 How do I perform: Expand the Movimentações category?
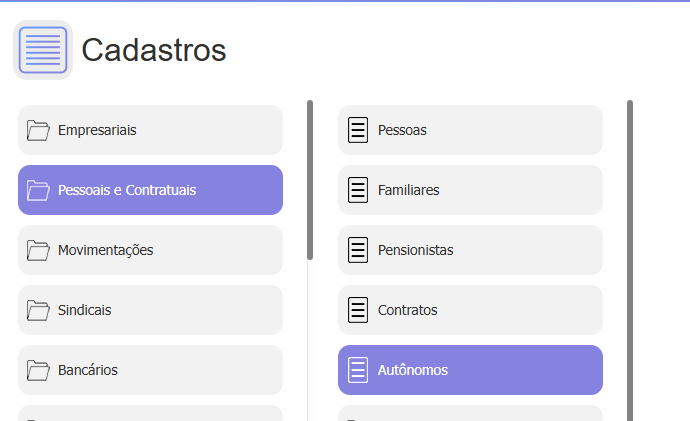150,250
